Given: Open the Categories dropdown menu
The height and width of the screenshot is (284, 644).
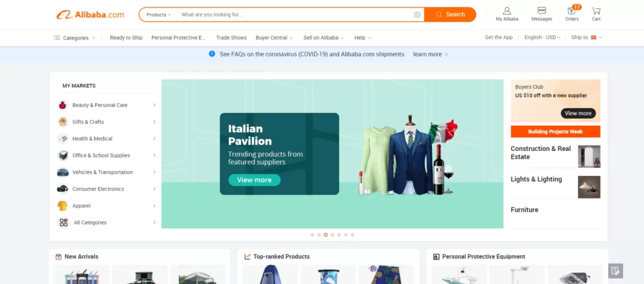Looking at the screenshot, I should pos(75,38).
